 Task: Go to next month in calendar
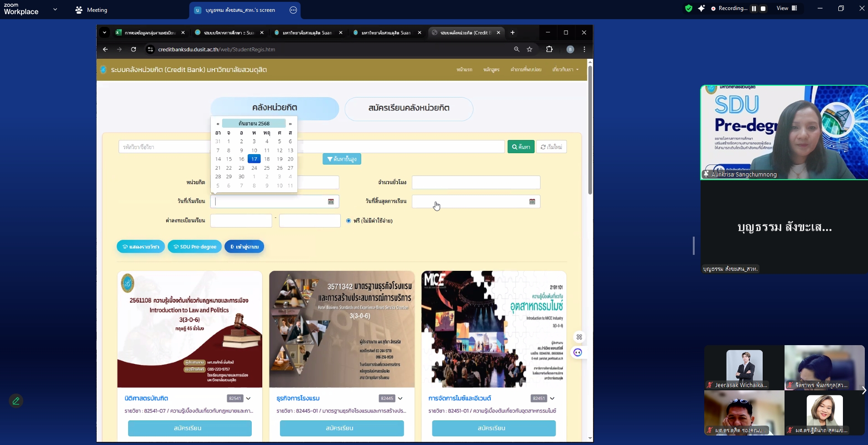click(x=290, y=124)
